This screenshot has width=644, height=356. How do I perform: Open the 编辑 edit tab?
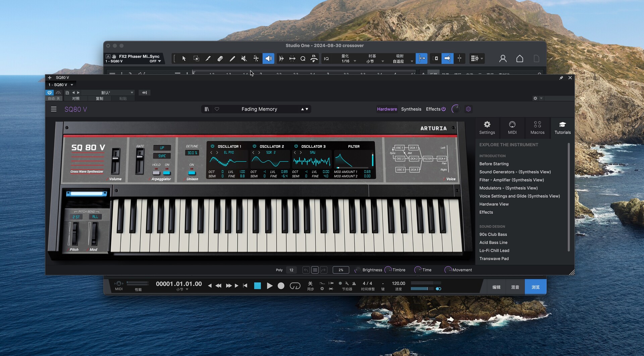[x=496, y=287]
